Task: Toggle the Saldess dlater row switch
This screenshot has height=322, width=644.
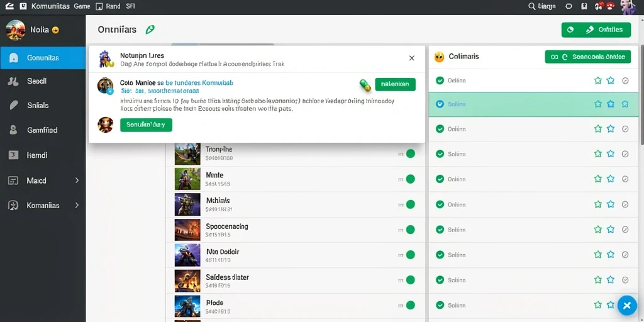Action: (x=410, y=280)
